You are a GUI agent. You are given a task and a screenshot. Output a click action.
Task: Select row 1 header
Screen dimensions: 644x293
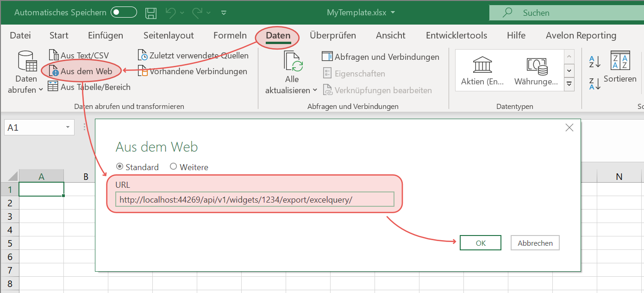[9, 189]
